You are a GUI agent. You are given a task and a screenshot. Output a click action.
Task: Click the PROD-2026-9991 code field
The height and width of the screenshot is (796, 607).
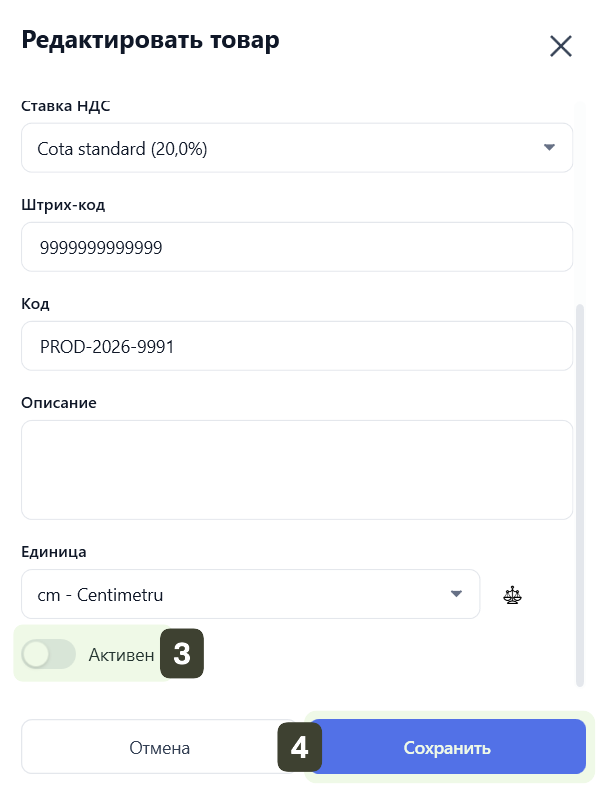(x=296, y=346)
